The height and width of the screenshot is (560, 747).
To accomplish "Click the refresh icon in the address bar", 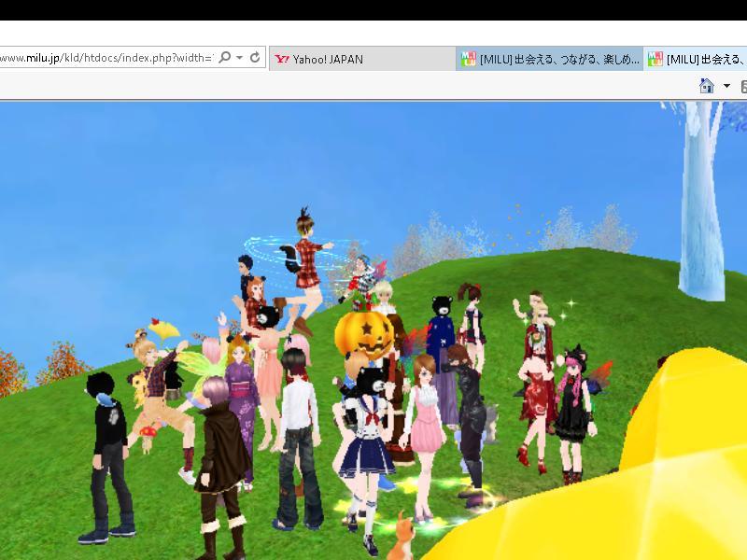I will tap(255, 58).
